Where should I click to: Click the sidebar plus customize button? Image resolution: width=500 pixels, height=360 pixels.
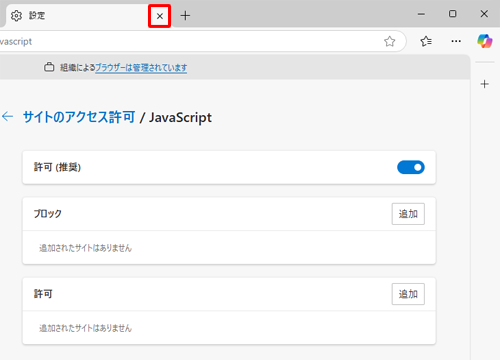(x=485, y=84)
